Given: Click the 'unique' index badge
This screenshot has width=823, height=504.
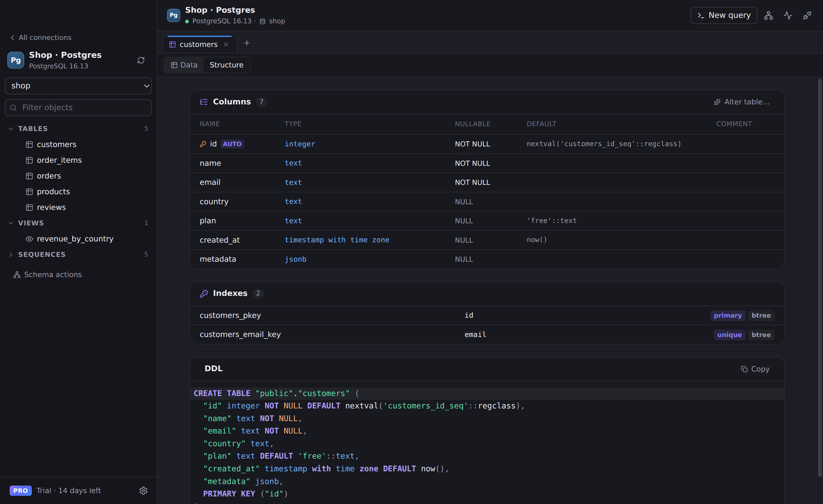Looking at the screenshot, I should point(729,335).
